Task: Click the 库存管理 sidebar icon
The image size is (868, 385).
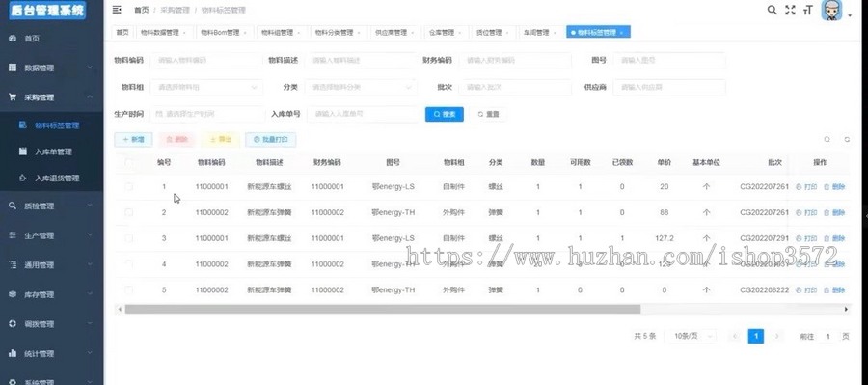Action: [x=13, y=294]
